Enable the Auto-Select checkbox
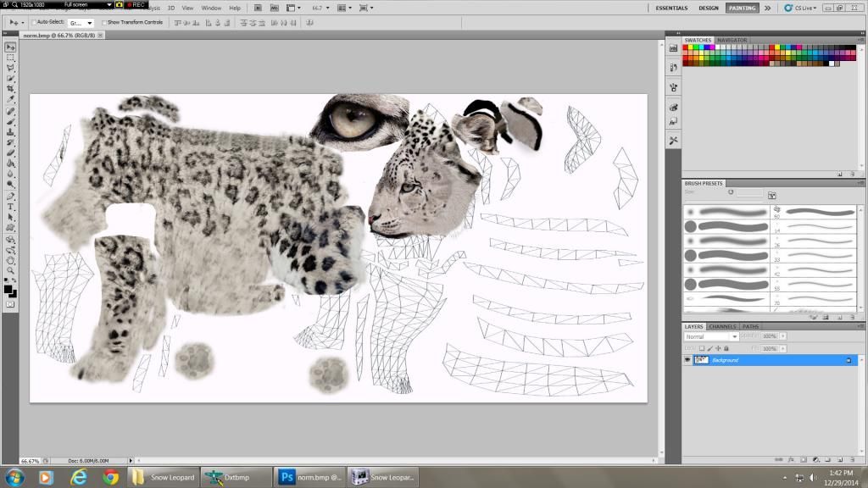868x488 pixels. pyautogui.click(x=34, y=23)
